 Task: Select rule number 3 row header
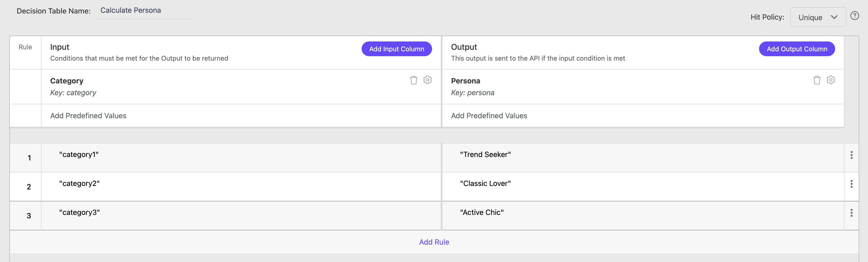pyautogui.click(x=29, y=216)
